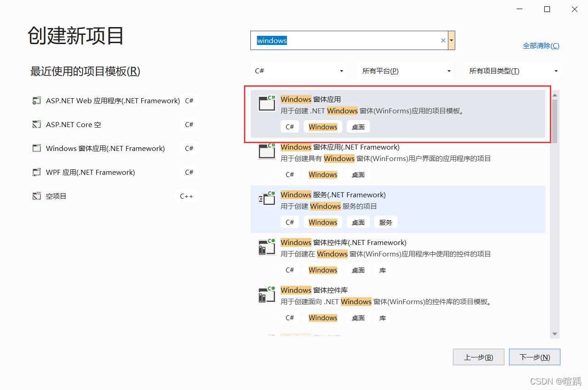
Task: Click the 桌面 tag on Windows 窗体应用 template
Action: point(358,127)
